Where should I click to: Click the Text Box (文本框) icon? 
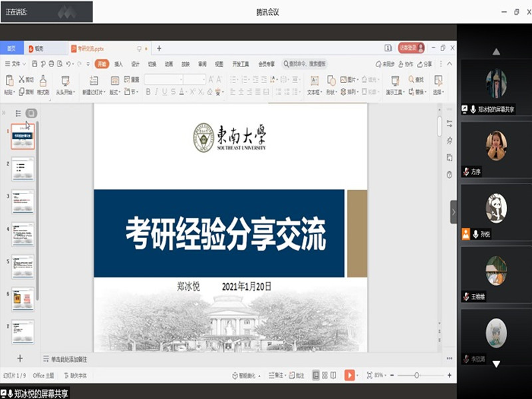pos(313,80)
